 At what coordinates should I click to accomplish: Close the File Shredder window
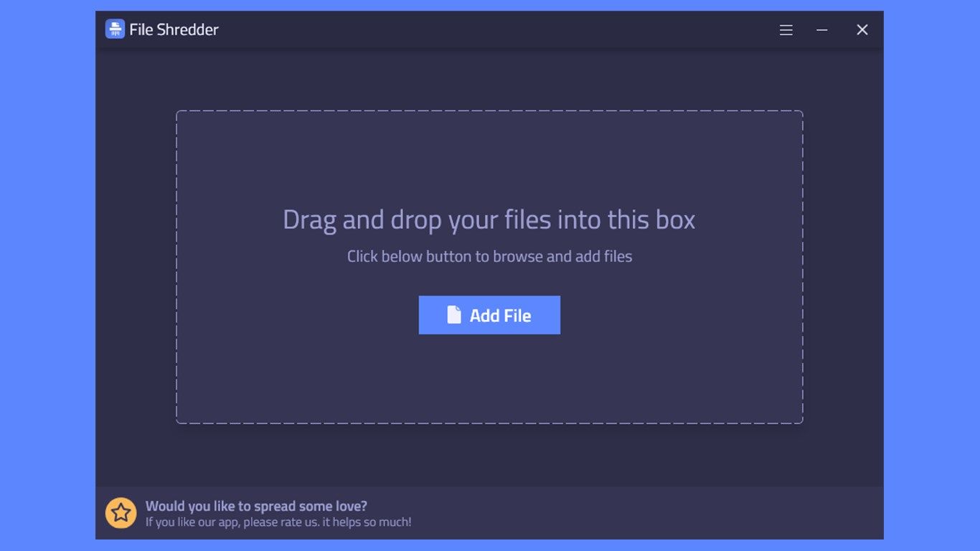tap(862, 29)
